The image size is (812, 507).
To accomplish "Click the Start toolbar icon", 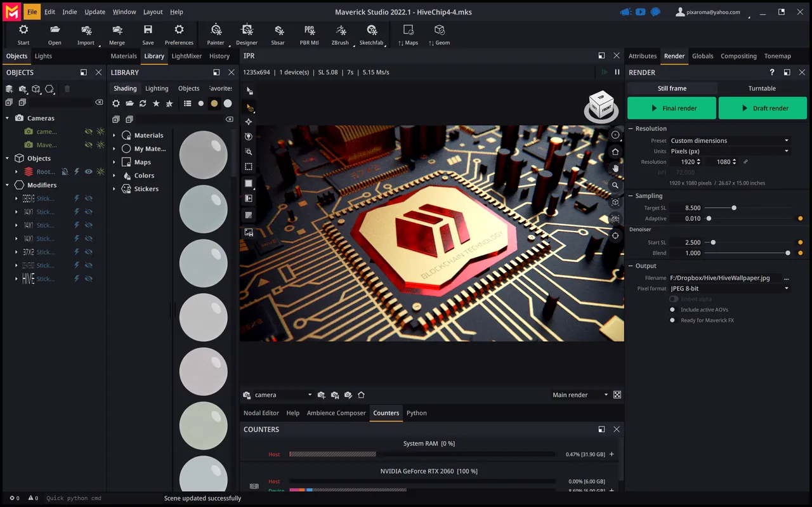I will tap(23, 30).
